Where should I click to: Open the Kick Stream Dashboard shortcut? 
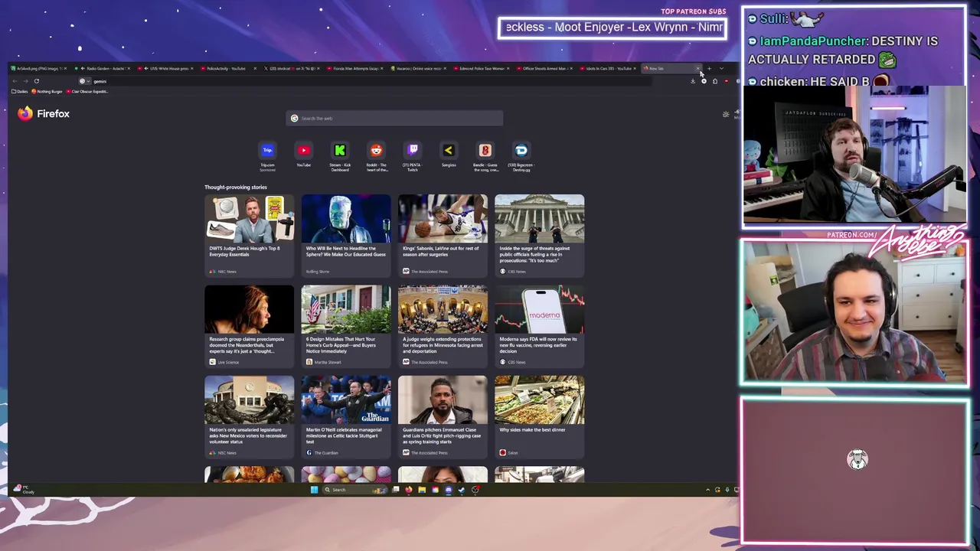click(x=340, y=156)
